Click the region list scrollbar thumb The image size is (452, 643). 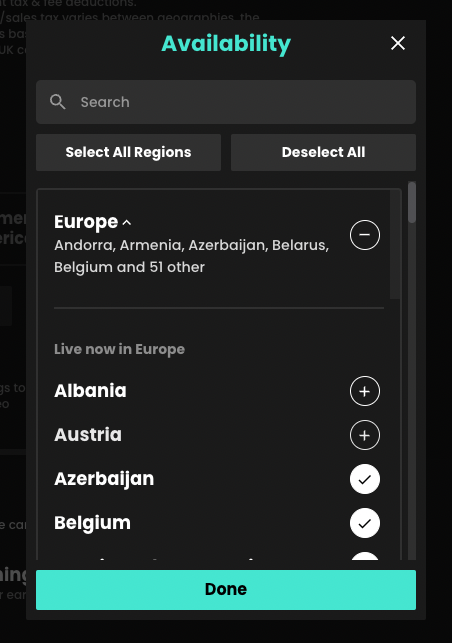pyautogui.click(x=412, y=202)
